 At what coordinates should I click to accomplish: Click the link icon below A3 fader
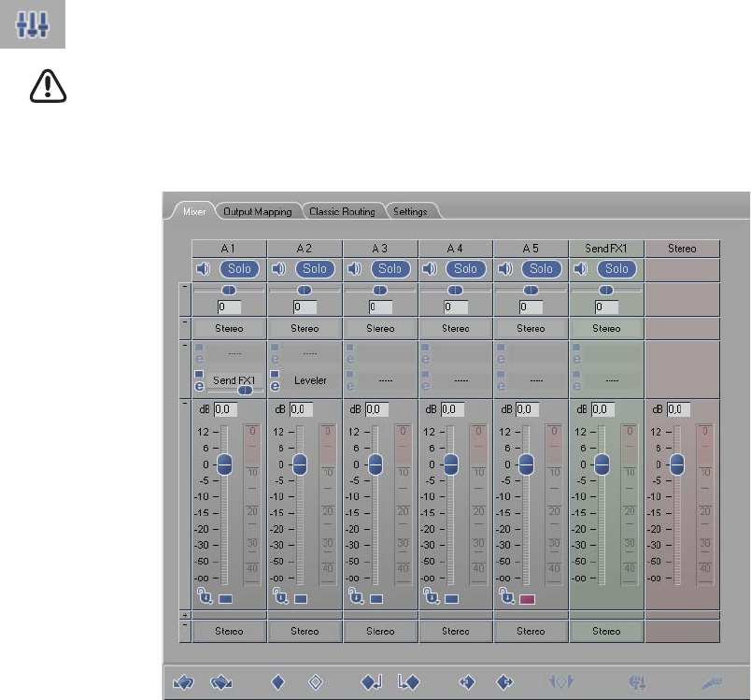pos(356,596)
